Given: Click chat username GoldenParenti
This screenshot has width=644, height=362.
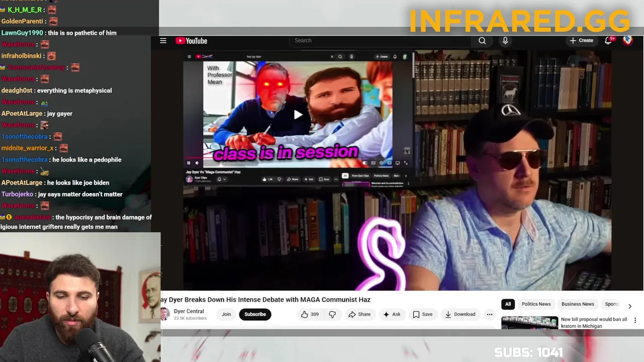Looking at the screenshot, I should [x=22, y=21].
